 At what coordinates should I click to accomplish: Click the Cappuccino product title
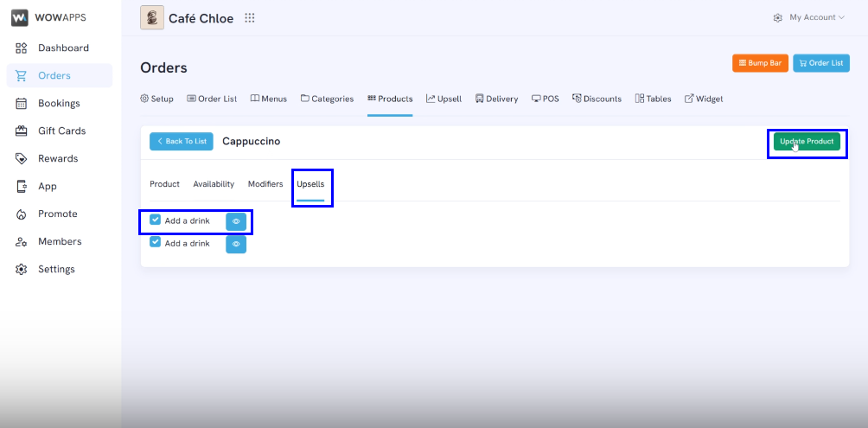[x=252, y=141]
